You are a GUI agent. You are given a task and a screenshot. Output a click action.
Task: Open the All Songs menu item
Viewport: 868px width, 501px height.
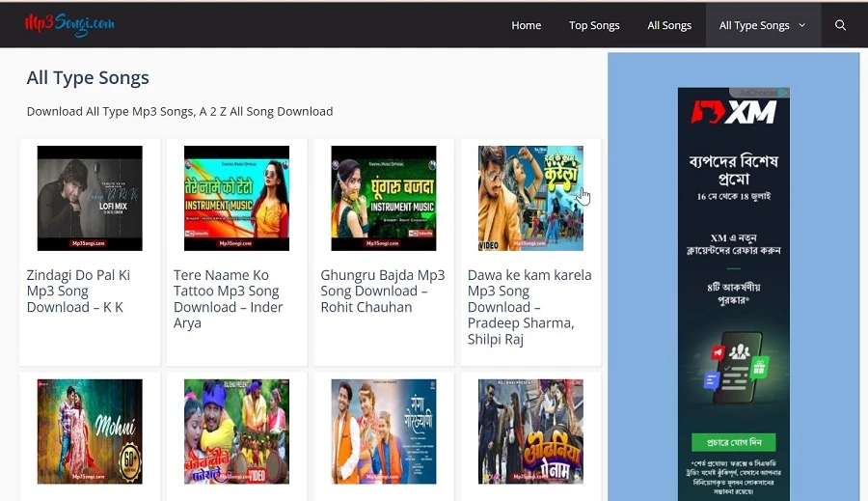pyautogui.click(x=669, y=25)
